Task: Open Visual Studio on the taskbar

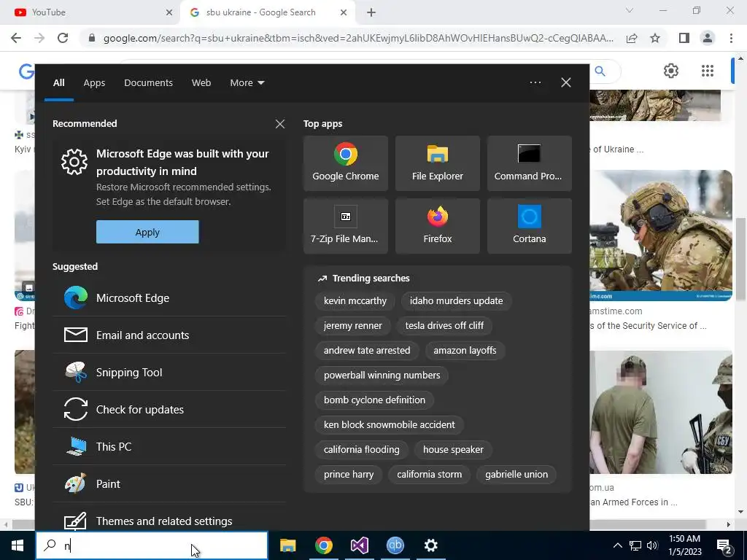Action: [x=359, y=545]
